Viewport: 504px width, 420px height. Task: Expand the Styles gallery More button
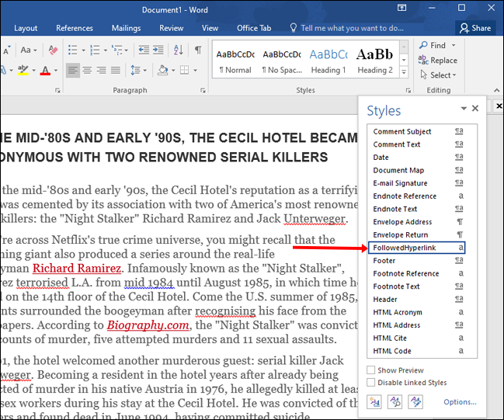[404, 72]
